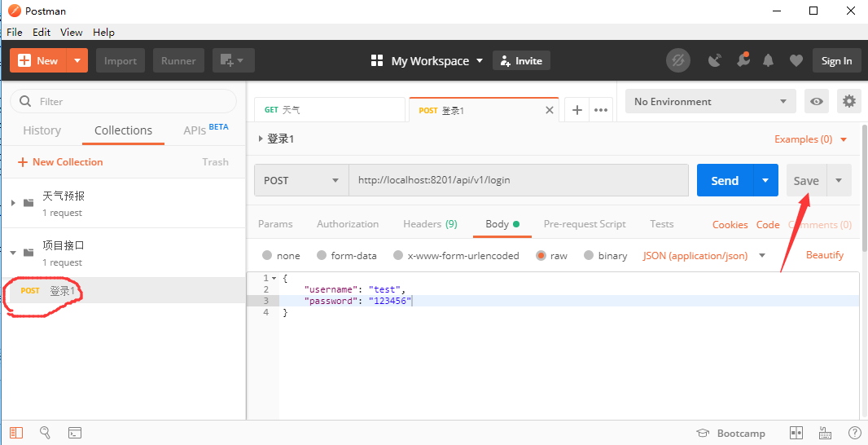Open Bootcamp in the status bar

[730, 434]
